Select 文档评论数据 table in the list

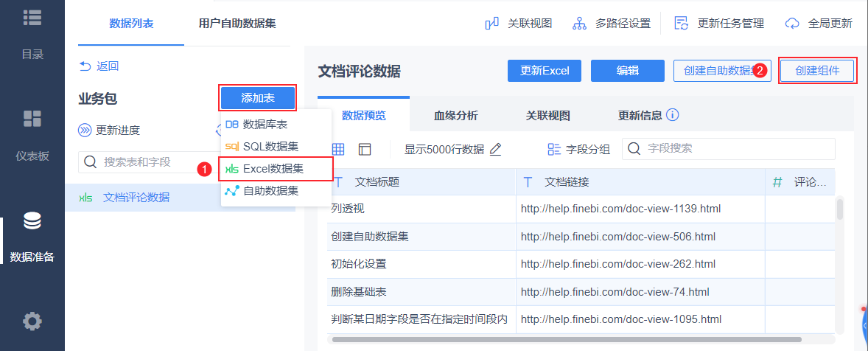(136, 197)
